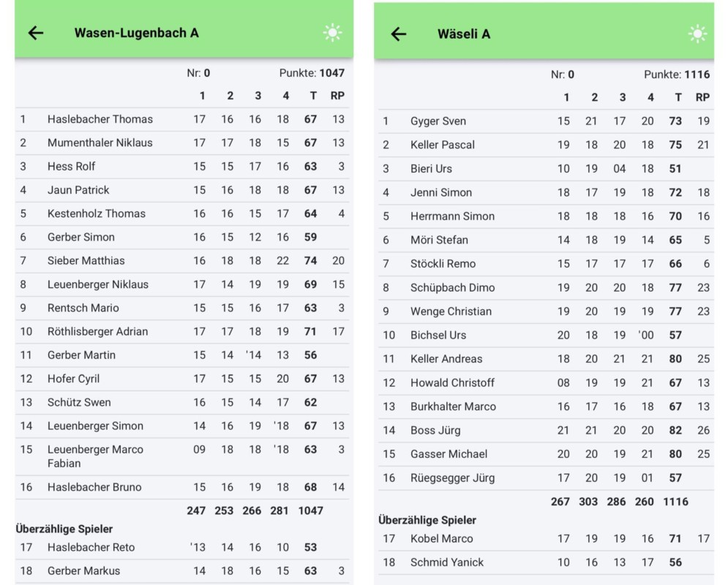Viewport: 728px width, 585px height.
Task: Open Sieber Matthias result row
Action: tap(86, 260)
